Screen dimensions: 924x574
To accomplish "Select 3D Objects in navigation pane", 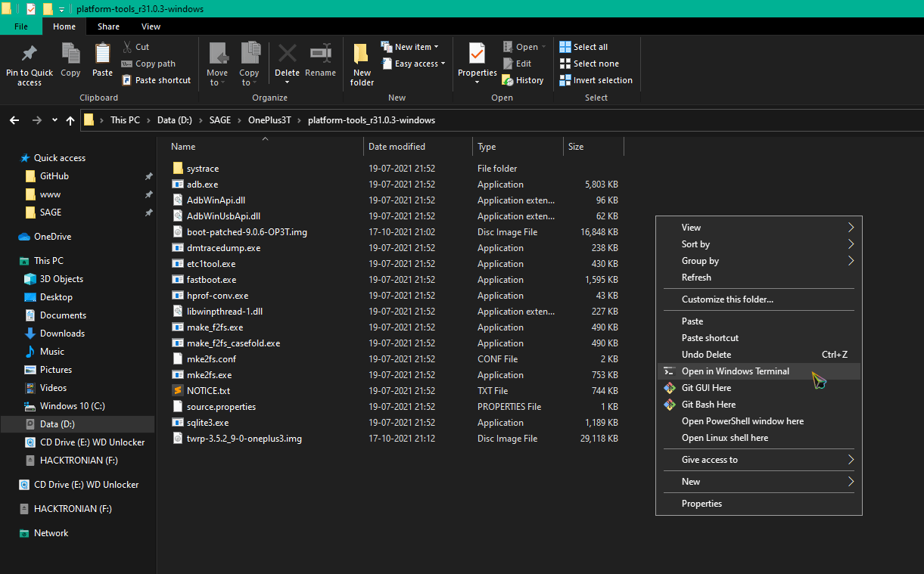I will click(x=61, y=279).
